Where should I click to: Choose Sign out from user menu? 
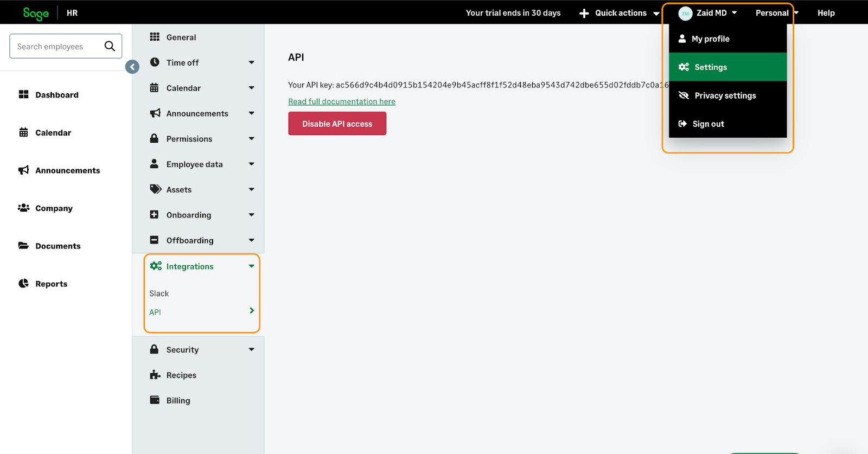(x=727, y=124)
